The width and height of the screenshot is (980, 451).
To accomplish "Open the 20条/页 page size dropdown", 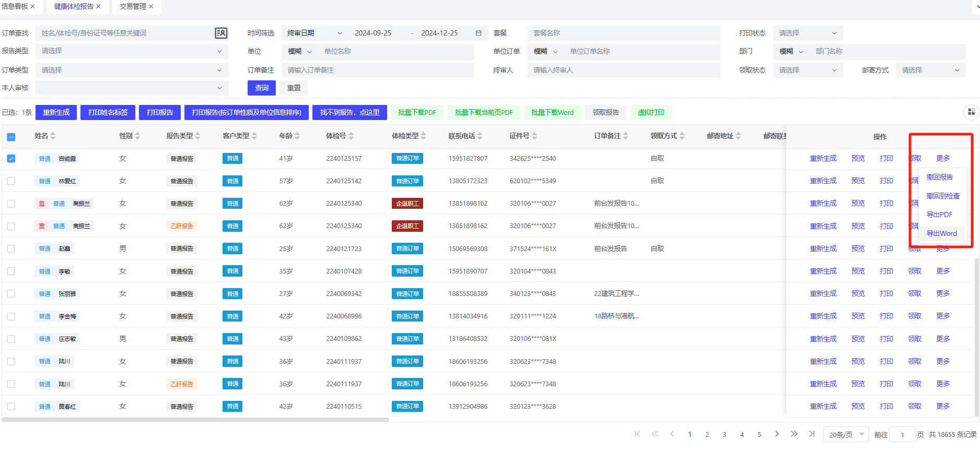I will pos(846,434).
